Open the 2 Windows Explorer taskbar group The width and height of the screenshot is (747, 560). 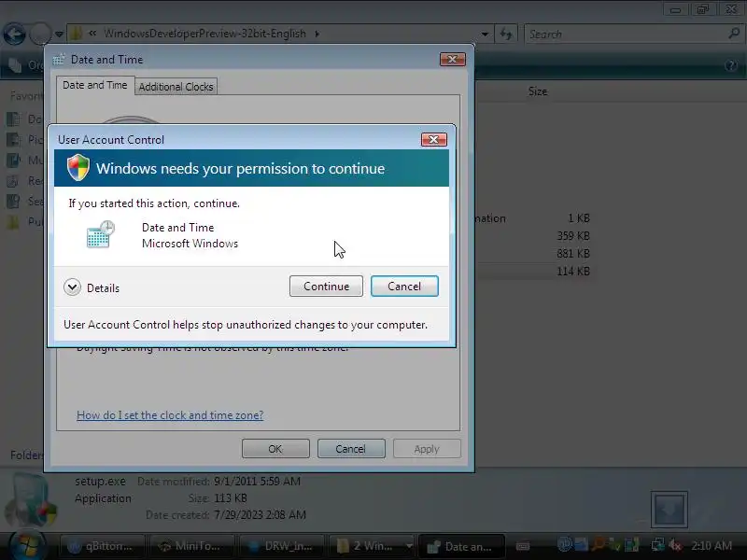371,546
